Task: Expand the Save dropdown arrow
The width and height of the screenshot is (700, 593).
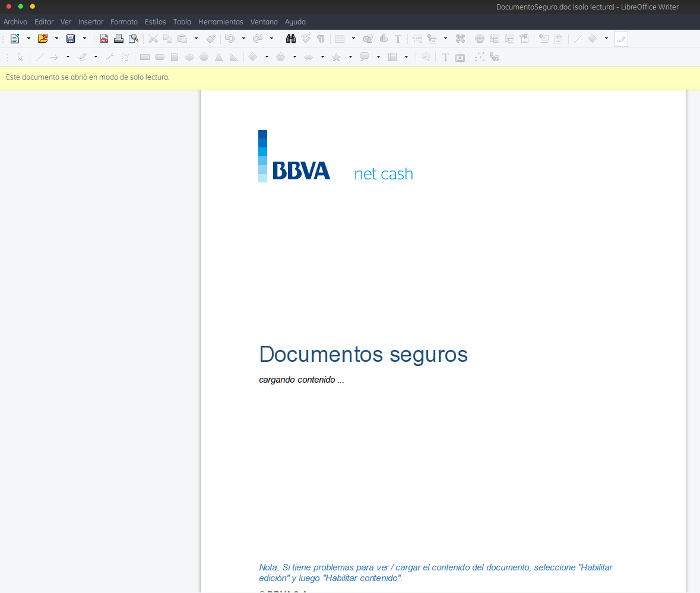Action: click(x=84, y=39)
